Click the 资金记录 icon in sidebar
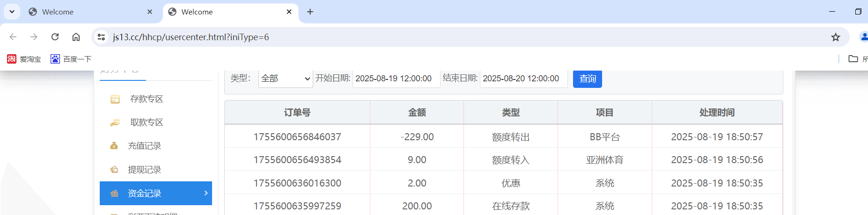Screen dimensions: 868x215 click(x=114, y=193)
